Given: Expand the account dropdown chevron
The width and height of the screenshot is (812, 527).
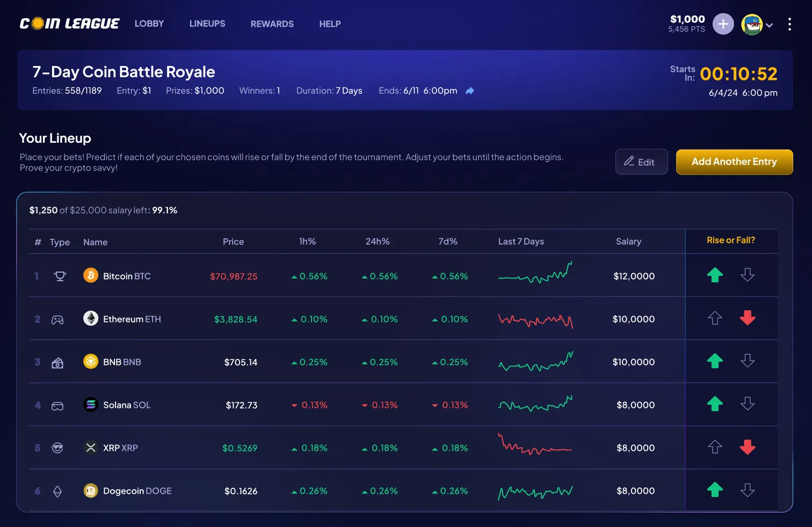Looking at the screenshot, I should [x=770, y=25].
